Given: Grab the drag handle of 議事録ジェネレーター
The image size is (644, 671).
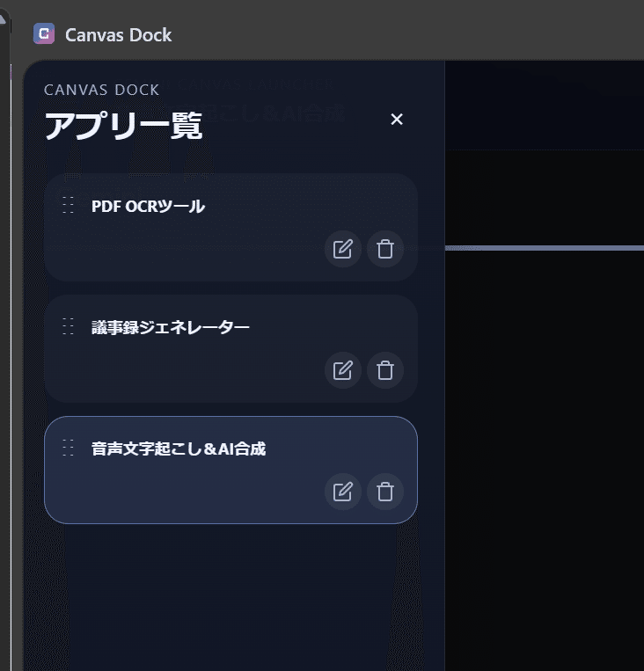Looking at the screenshot, I should click(68, 326).
